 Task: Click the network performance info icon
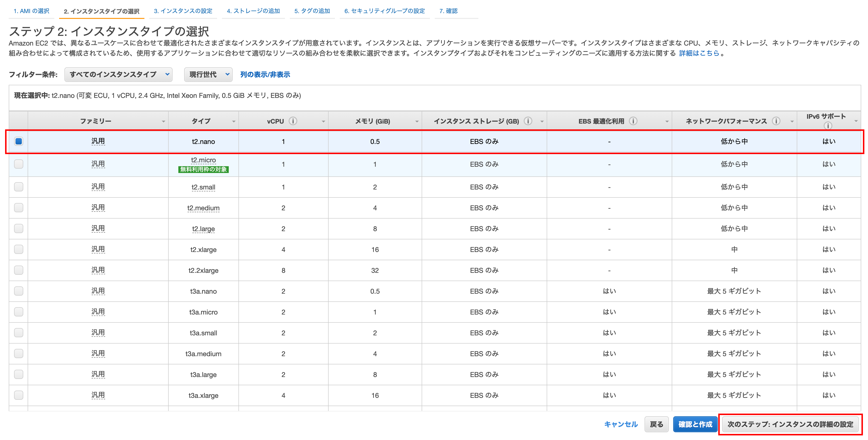tap(776, 121)
